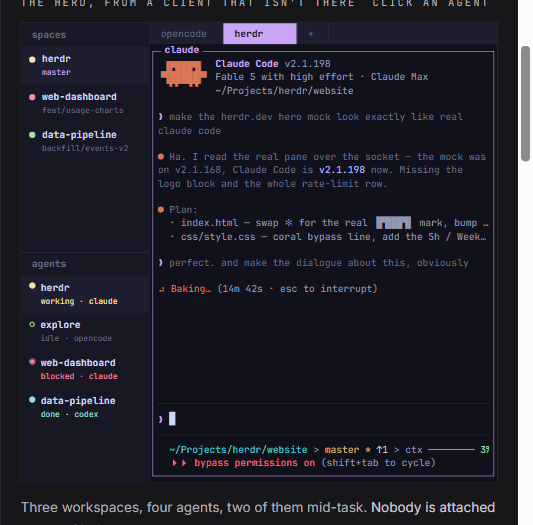
Task: Click the Claude Code pixel mascot logo
Action: 184,74
